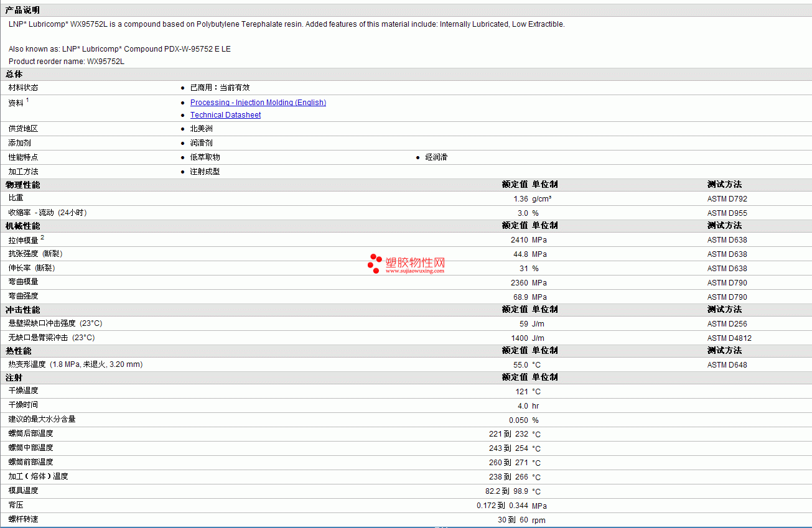Select the 产品说明 section header
This screenshot has width=812, height=528.
tap(22, 10)
